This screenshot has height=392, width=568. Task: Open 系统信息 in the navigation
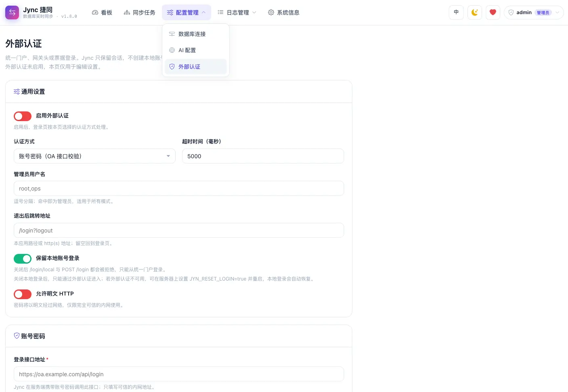coord(284,13)
